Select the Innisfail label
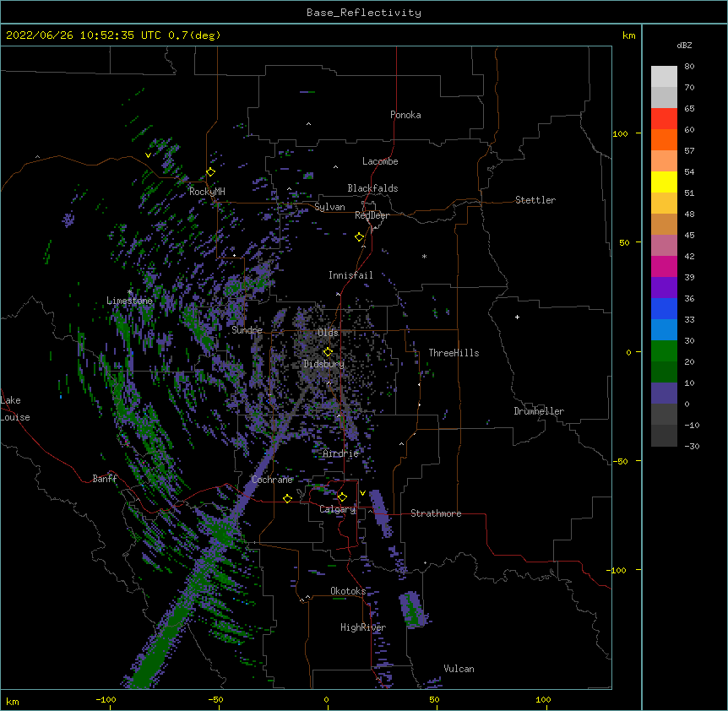This screenshot has height=711, width=728. [x=351, y=275]
